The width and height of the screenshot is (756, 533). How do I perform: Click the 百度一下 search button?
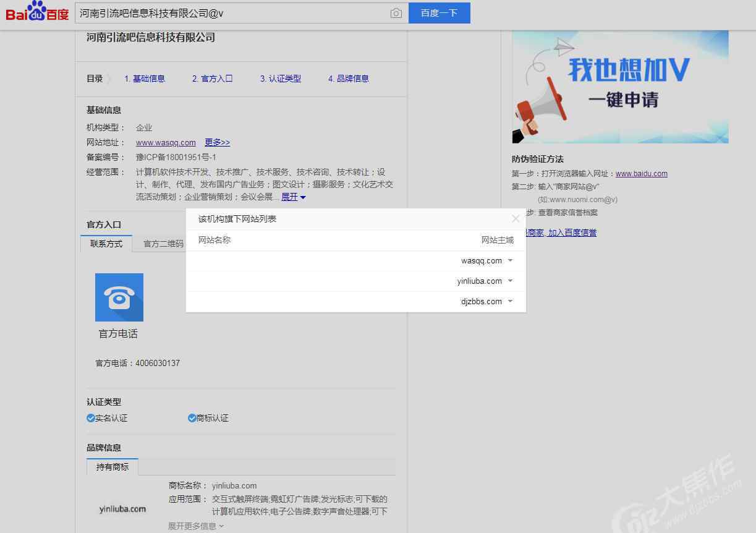click(440, 13)
